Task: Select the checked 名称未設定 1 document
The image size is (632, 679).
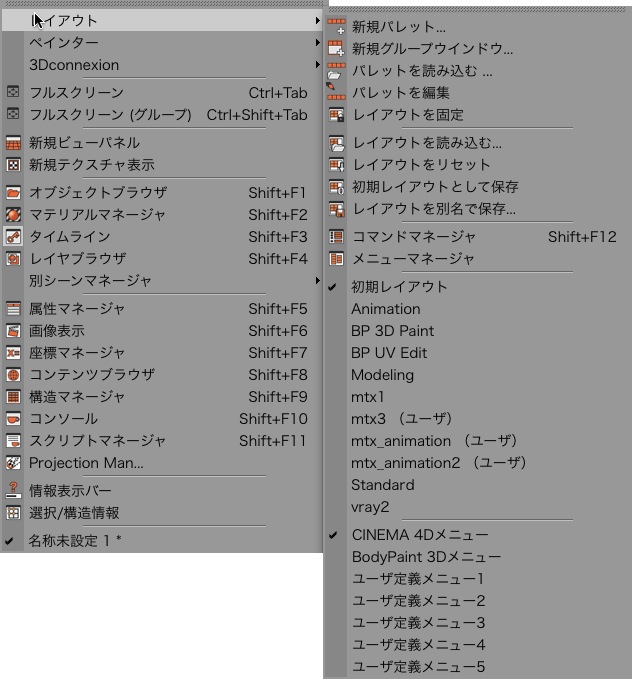Action: point(74,541)
